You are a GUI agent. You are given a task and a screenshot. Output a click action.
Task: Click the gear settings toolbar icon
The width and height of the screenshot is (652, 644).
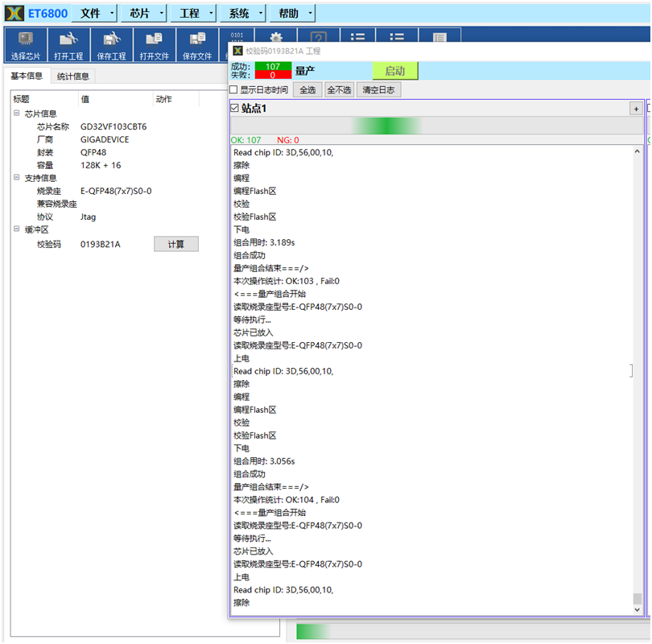click(276, 36)
